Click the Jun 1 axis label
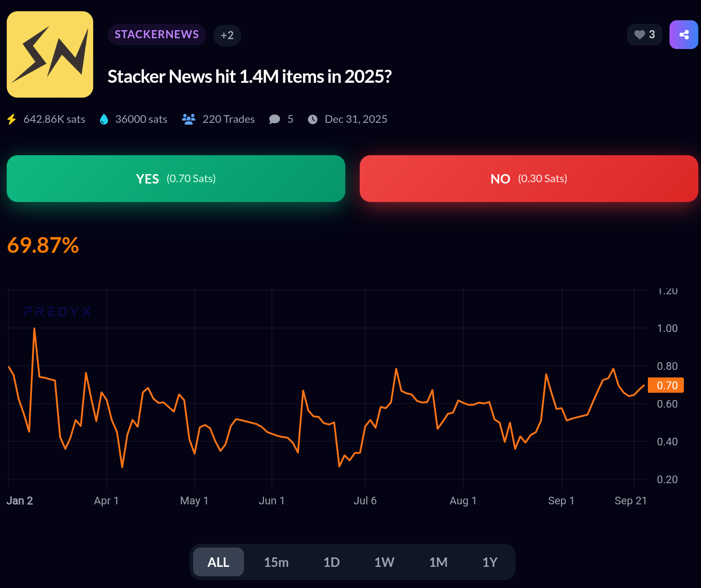The width and height of the screenshot is (701, 588). pyautogui.click(x=271, y=501)
